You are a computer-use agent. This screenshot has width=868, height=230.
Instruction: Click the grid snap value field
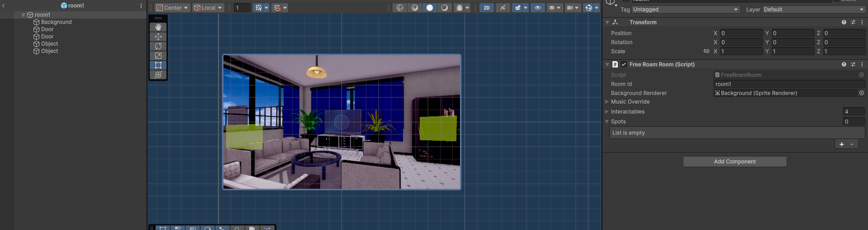242,8
